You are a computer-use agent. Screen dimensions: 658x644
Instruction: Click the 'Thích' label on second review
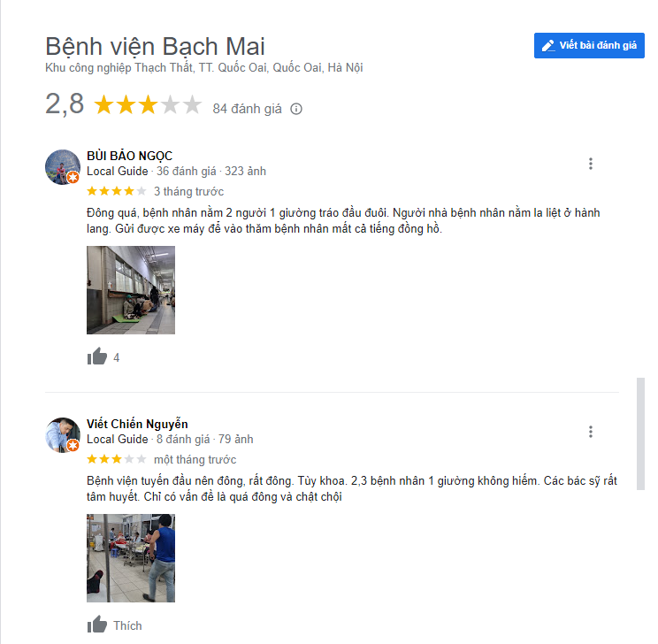[127, 625]
